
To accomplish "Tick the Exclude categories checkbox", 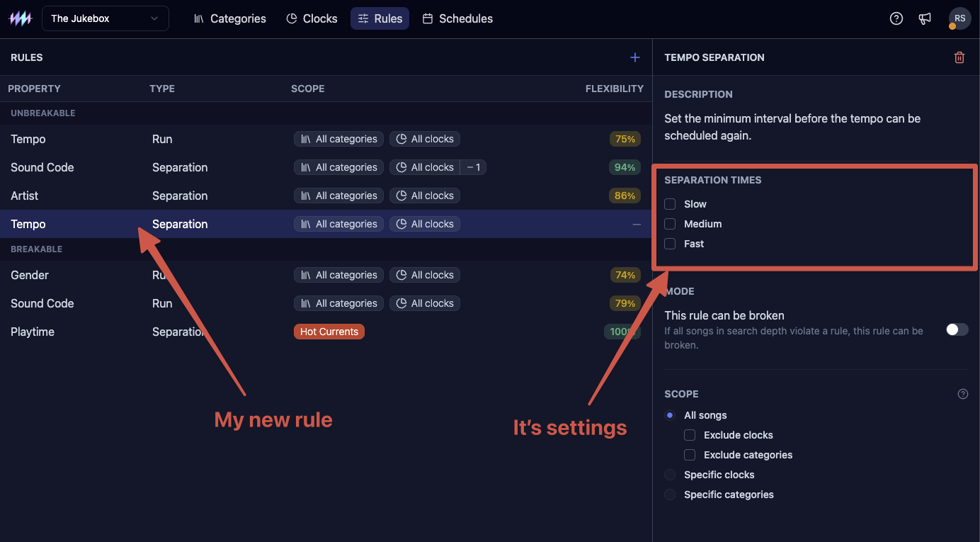I will click(x=690, y=455).
